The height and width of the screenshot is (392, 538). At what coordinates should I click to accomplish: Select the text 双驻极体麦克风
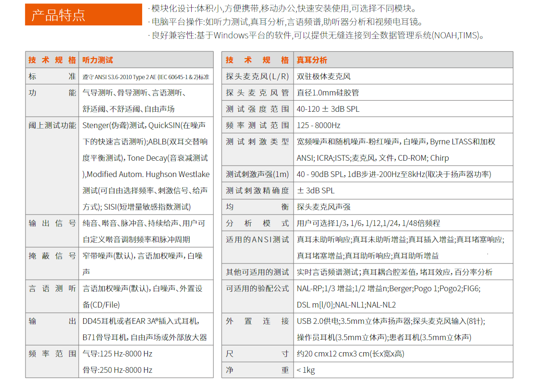(x=324, y=77)
